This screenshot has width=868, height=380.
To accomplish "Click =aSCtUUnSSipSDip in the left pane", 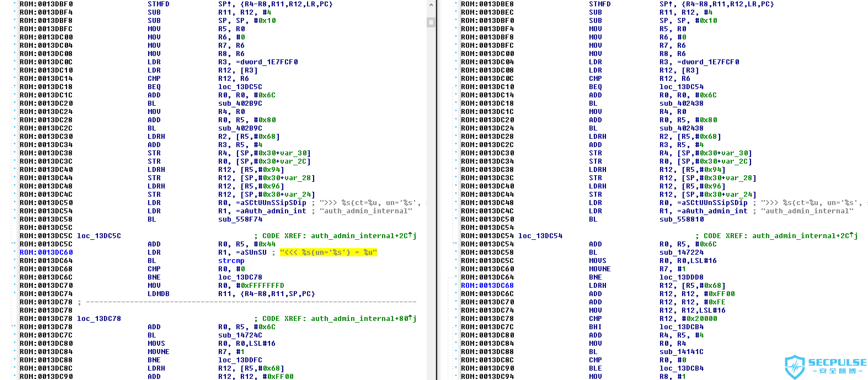I will [271, 203].
